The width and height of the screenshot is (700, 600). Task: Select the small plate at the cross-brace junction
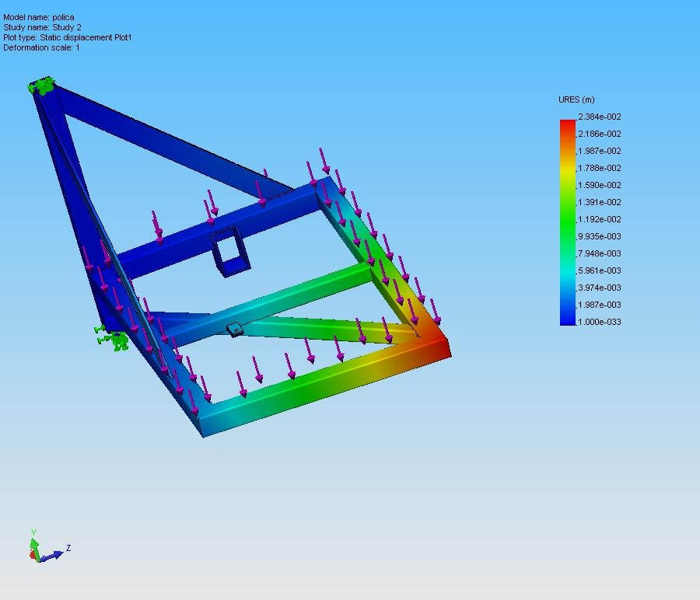235,330
